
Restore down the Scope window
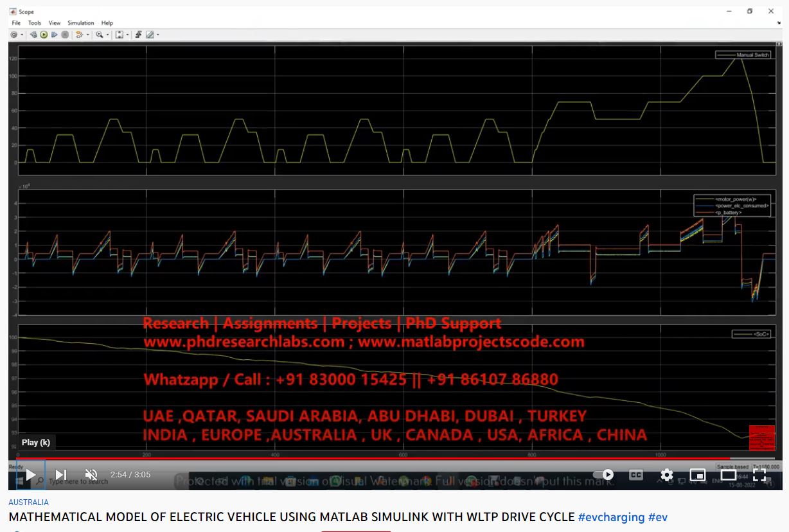click(x=750, y=12)
